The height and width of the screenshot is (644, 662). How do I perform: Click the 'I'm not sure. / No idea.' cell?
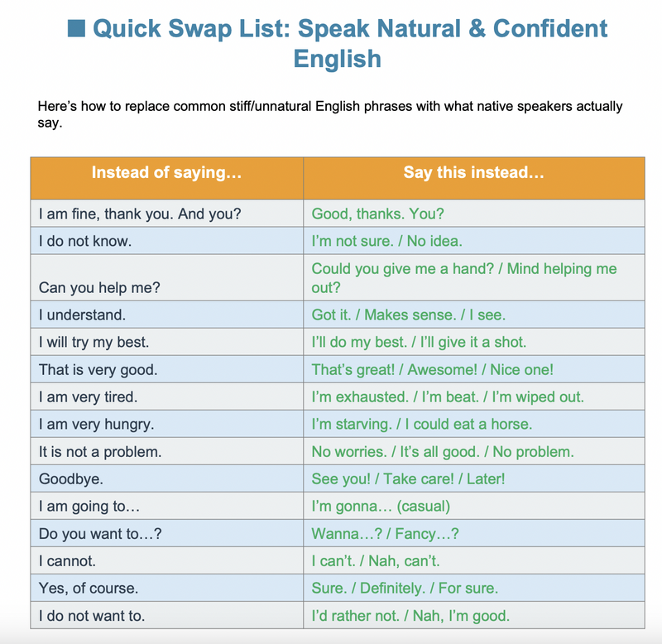click(x=473, y=241)
